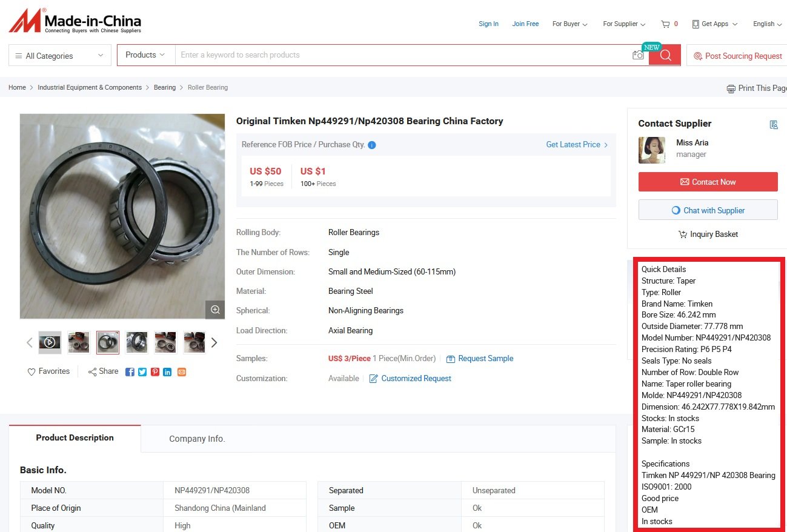Open the shopping cart icon

[x=666, y=24]
